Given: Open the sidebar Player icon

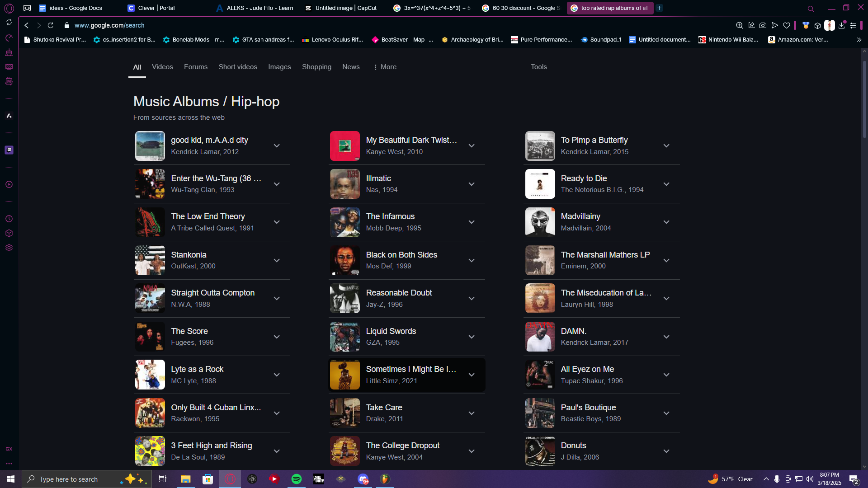Looking at the screenshot, I should click(9, 184).
